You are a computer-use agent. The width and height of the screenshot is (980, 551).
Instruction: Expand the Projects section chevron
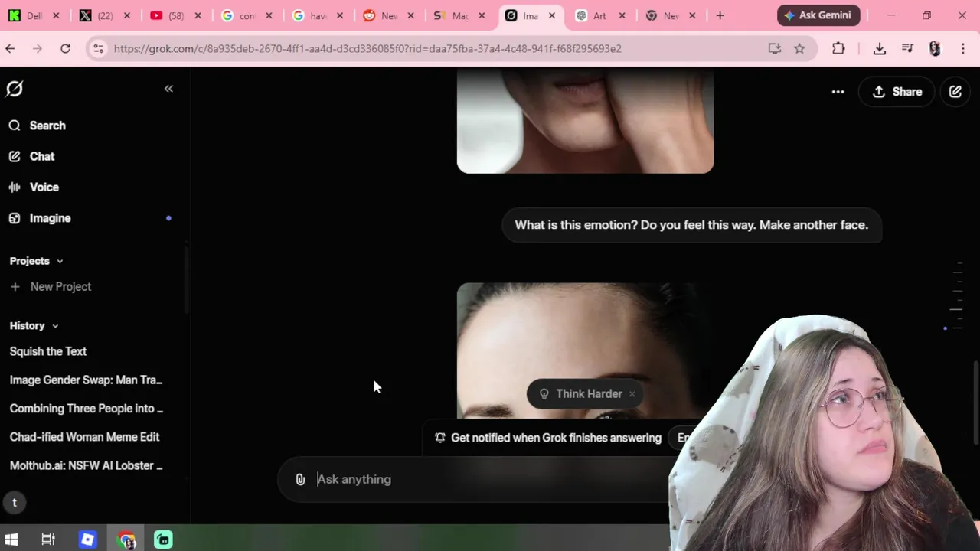click(x=60, y=262)
